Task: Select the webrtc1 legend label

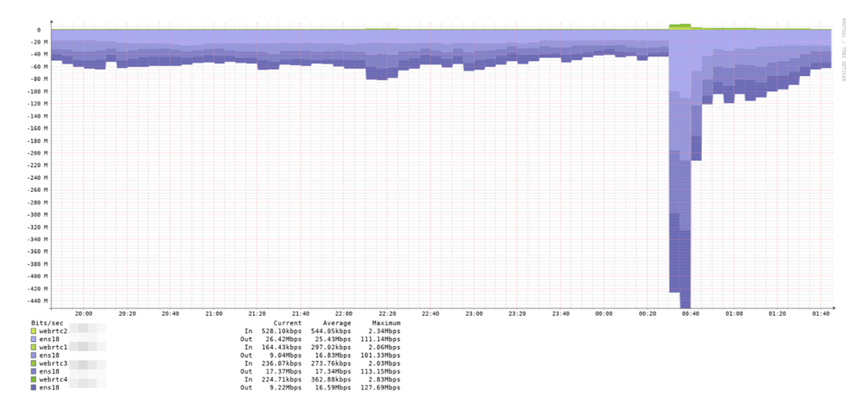Action: pyautogui.click(x=54, y=347)
